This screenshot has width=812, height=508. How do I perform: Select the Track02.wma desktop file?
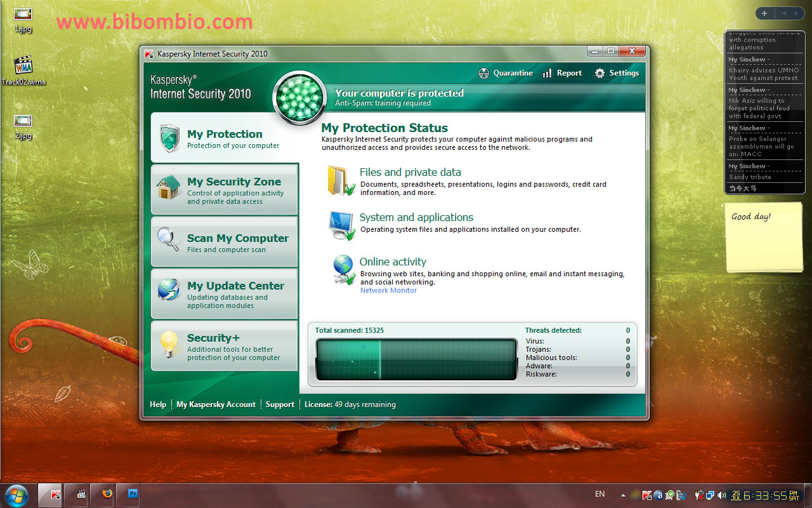23,71
